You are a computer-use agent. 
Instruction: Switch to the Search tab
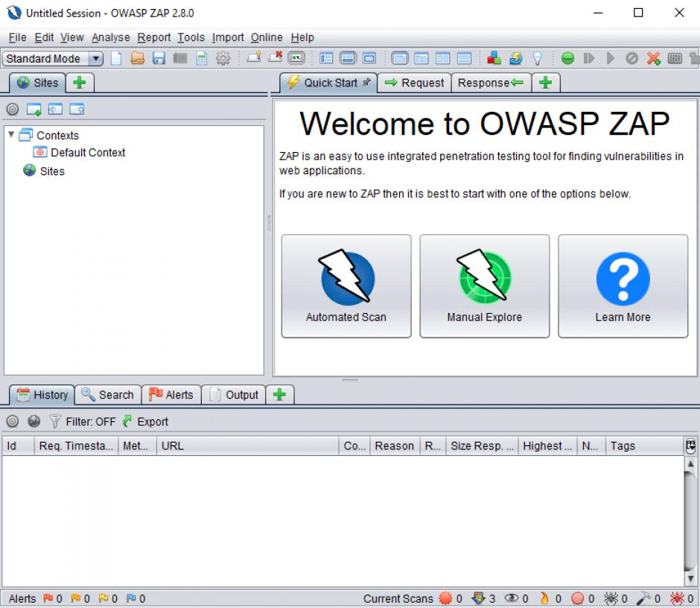[x=108, y=395]
